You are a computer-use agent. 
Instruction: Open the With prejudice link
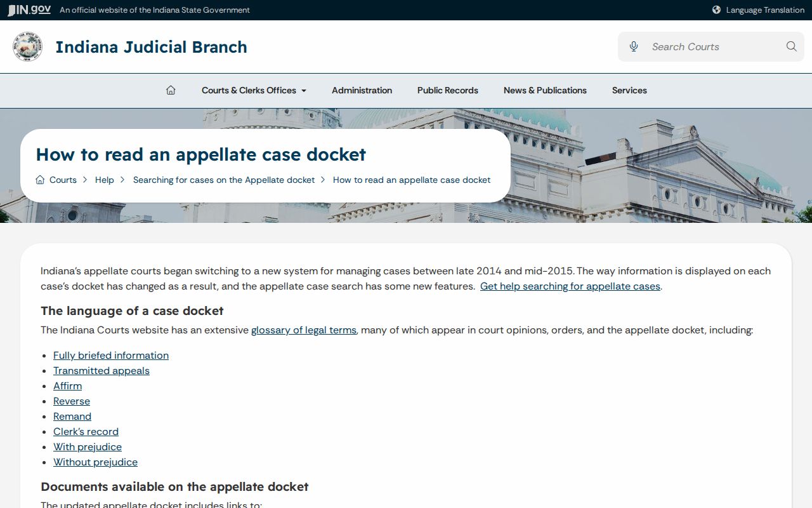point(88,447)
